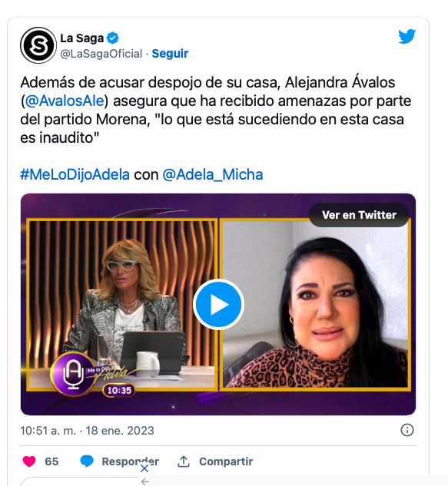The height and width of the screenshot is (486, 448).
Task: Click the blue verified badge
Action: pos(113,38)
